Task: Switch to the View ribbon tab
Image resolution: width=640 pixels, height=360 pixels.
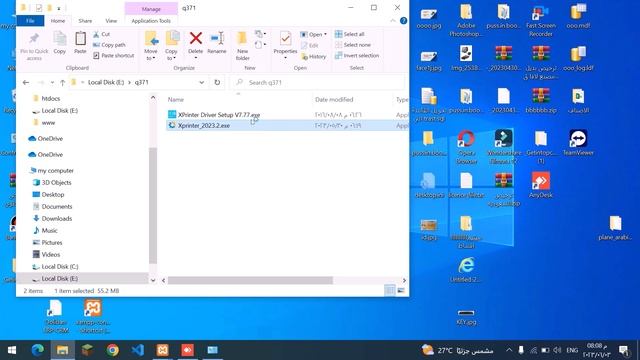Action: [x=111, y=21]
